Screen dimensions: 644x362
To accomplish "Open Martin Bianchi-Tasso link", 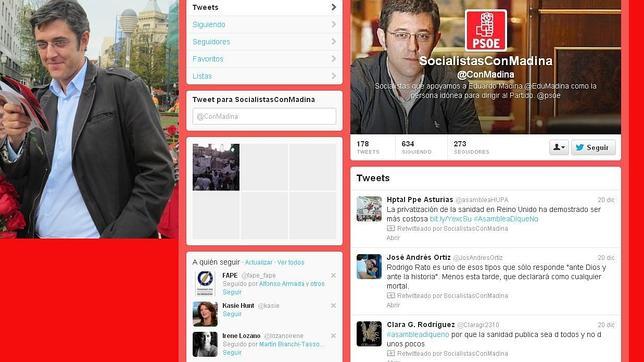I will (291, 344).
